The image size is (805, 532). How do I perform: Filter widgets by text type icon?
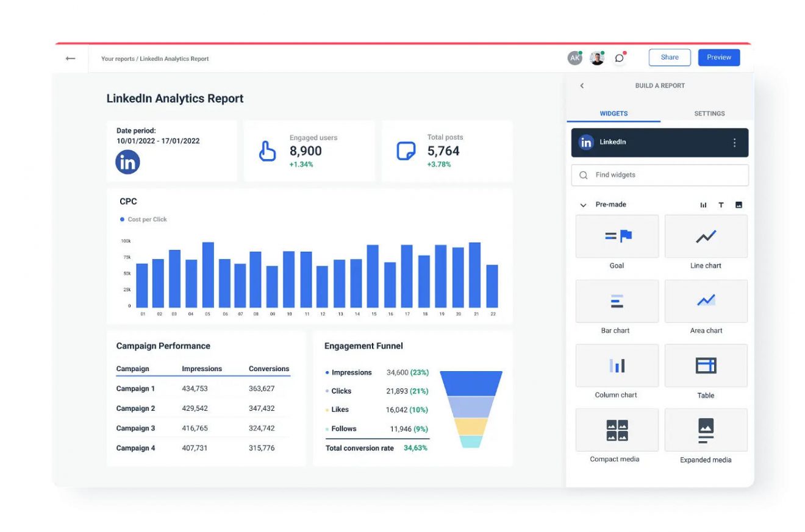[721, 205]
